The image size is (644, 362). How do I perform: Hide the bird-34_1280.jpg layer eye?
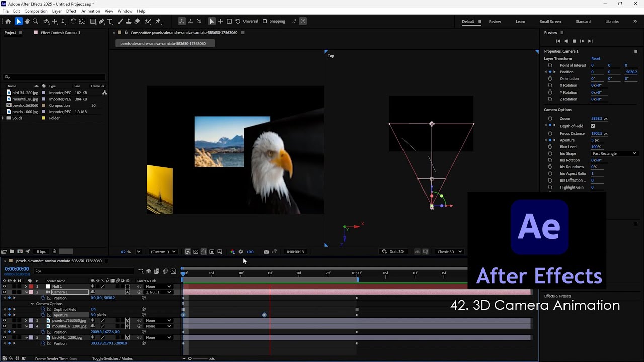[4, 337]
